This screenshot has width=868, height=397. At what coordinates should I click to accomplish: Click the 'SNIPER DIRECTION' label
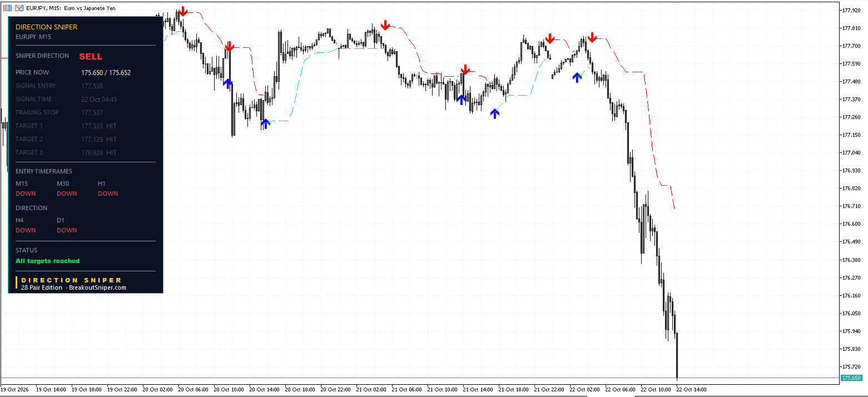(x=42, y=56)
